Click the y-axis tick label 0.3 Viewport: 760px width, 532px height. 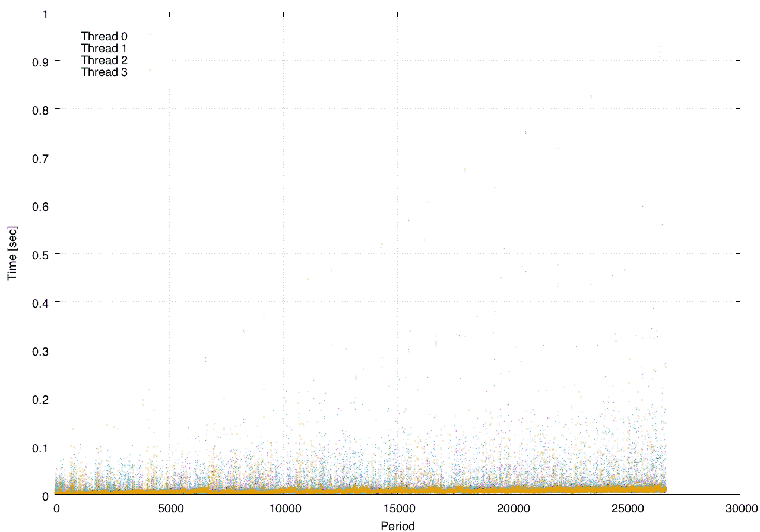41,350
